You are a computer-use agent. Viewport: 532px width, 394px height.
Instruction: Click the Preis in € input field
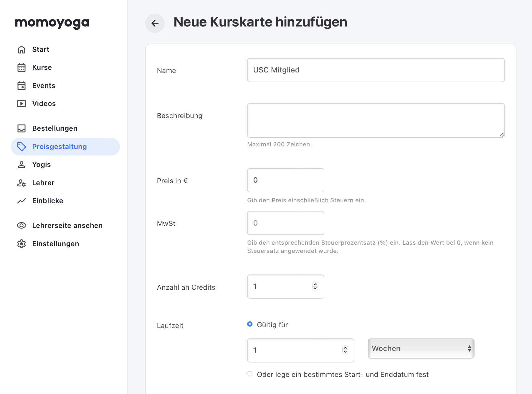pyautogui.click(x=286, y=180)
